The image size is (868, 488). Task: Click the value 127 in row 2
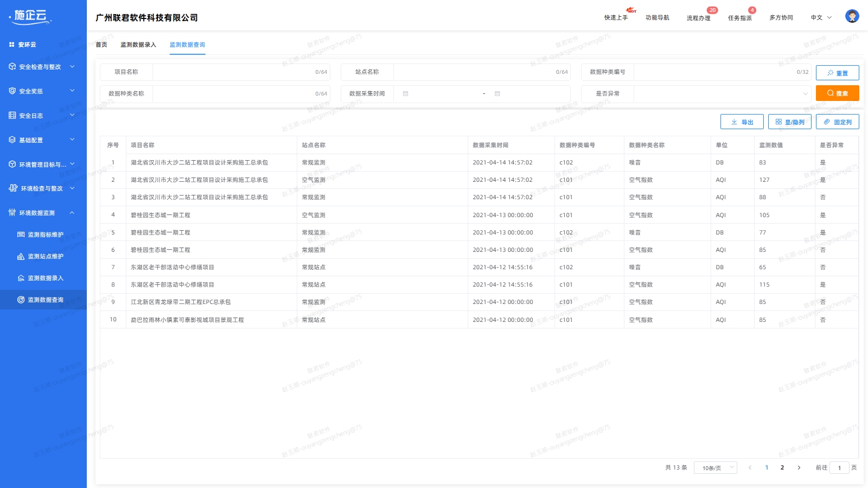[764, 180]
